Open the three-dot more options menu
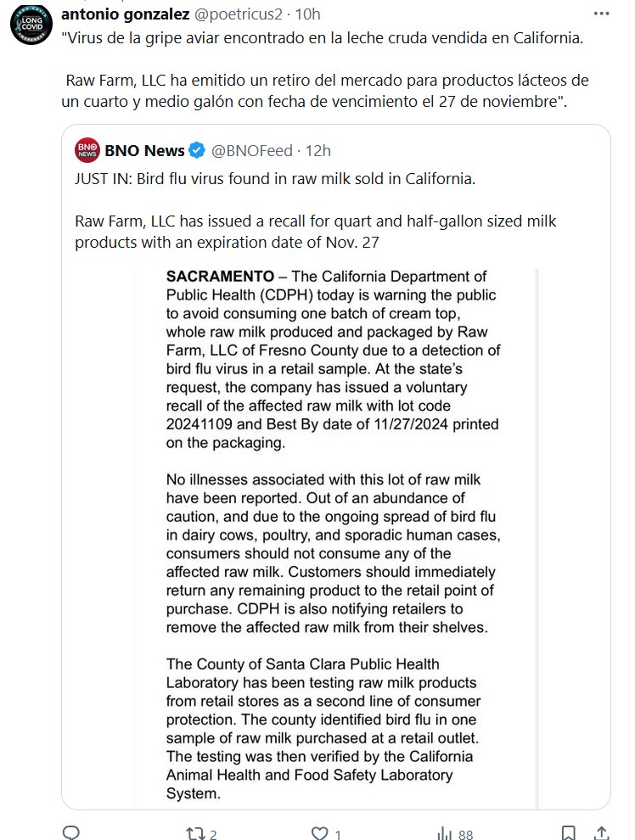Image resolution: width=635 pixels, height=840 pixels. [601, 15]
